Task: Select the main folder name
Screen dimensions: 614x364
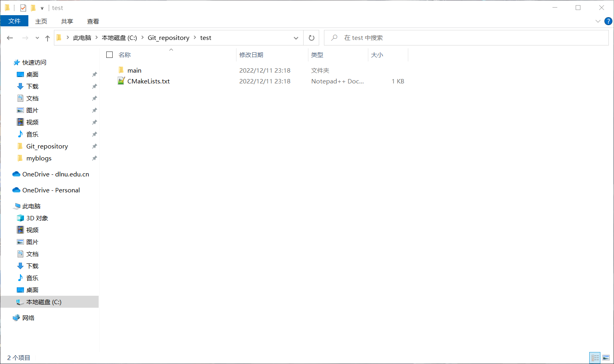Action: click(x=135, y=71)
